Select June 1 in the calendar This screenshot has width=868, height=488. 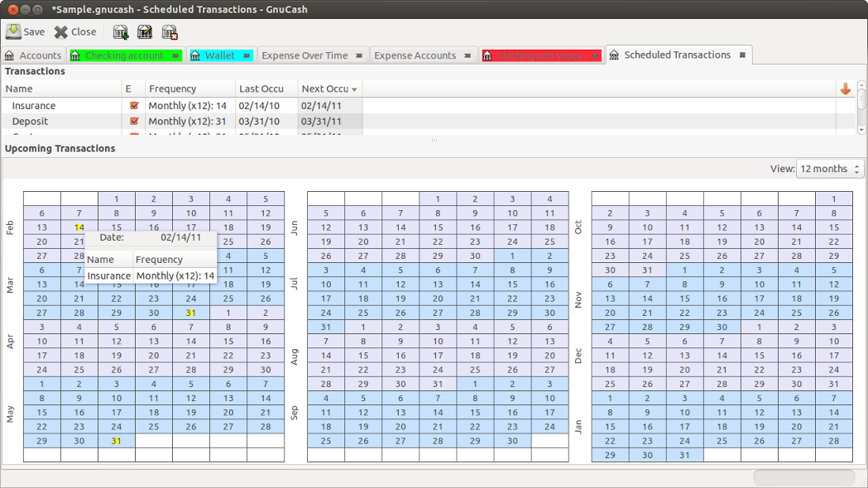point(438,199)
